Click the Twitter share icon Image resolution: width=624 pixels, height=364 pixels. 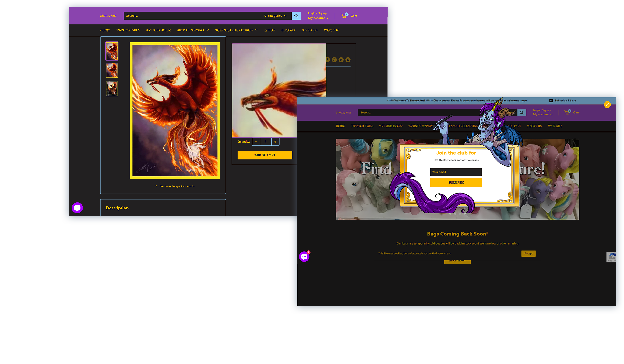coord(341,60)
